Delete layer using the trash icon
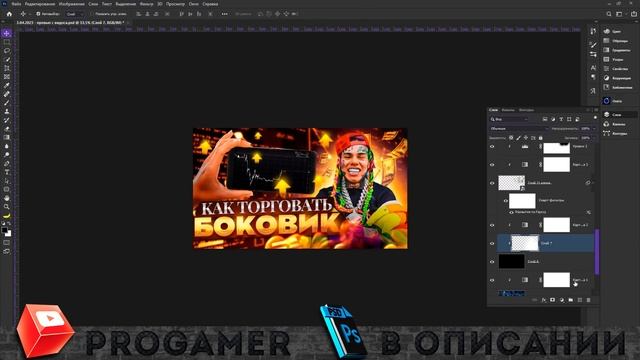 588,300
